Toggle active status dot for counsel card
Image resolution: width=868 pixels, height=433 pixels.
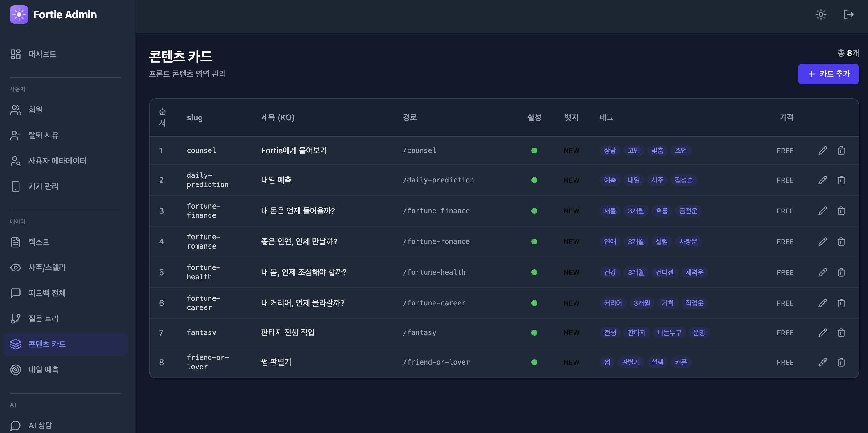click(534, 151)
